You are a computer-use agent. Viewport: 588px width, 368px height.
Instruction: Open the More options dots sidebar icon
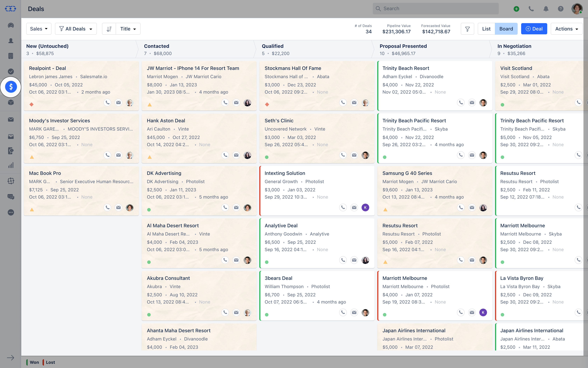(11, 212)
